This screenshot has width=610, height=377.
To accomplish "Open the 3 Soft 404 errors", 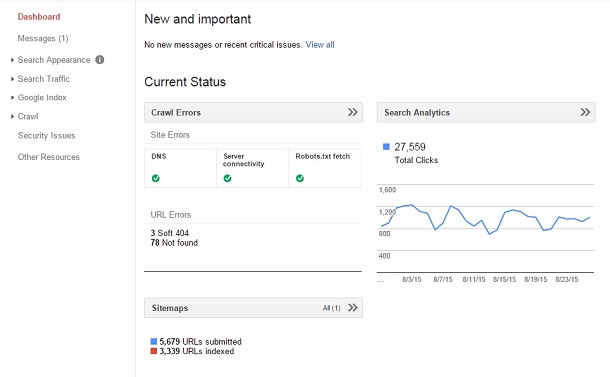I will (x=170, y=233).
